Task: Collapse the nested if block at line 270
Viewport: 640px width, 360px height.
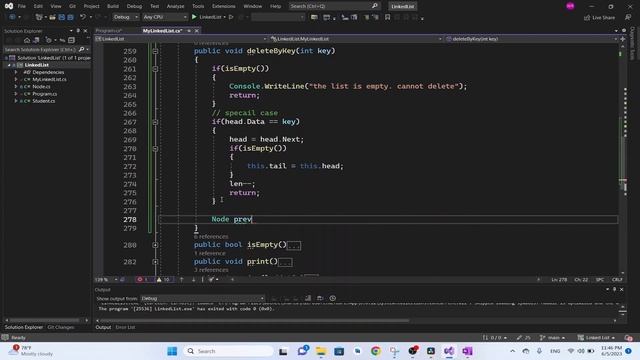Action: coord(155,149)
